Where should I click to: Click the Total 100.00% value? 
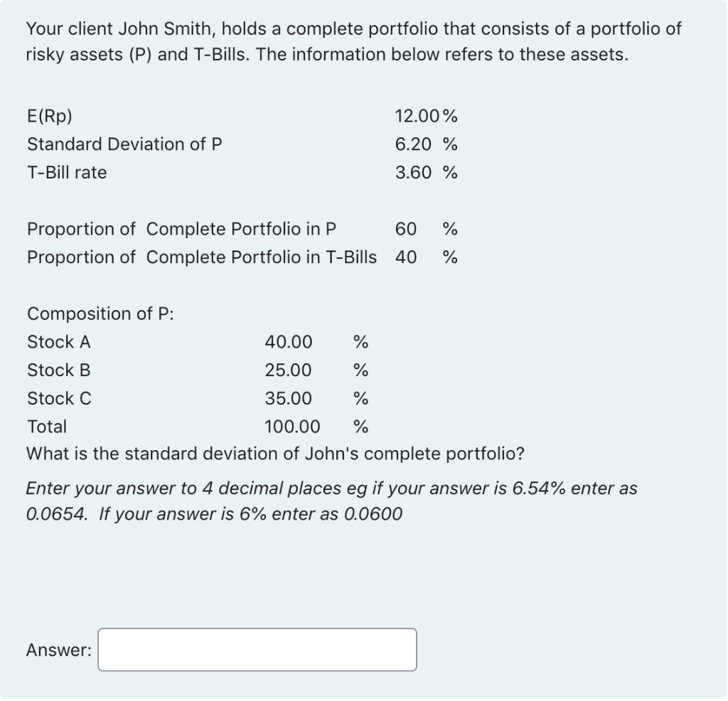pyautogui.click(x=294, y=427)
